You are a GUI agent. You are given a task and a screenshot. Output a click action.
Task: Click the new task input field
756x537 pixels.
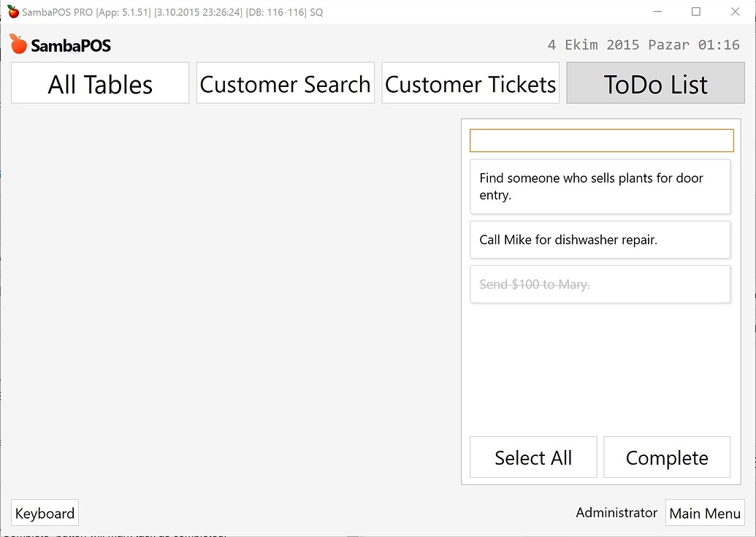(x=601, y=140)
